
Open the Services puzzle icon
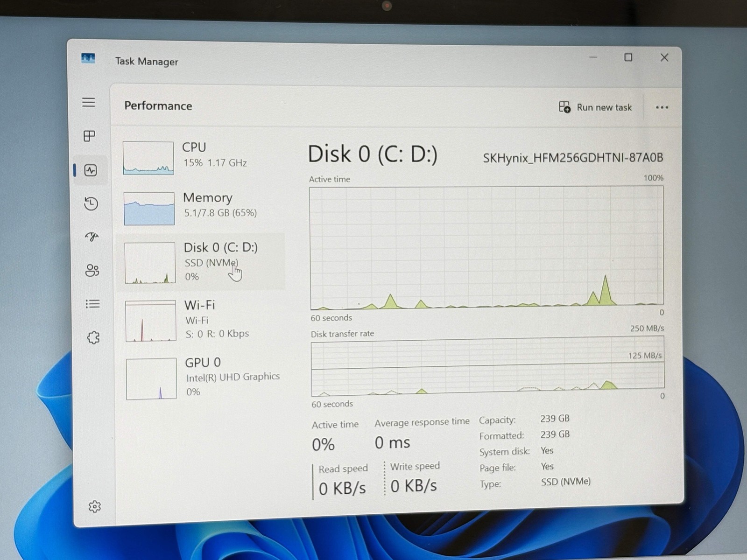point(93,337)
